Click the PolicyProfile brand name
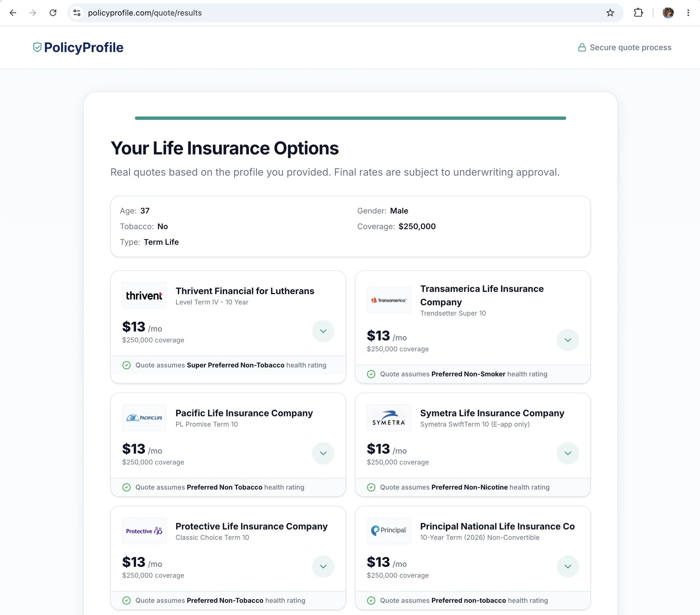The height and width of the screenshot is (615, 700). point(83,47)
